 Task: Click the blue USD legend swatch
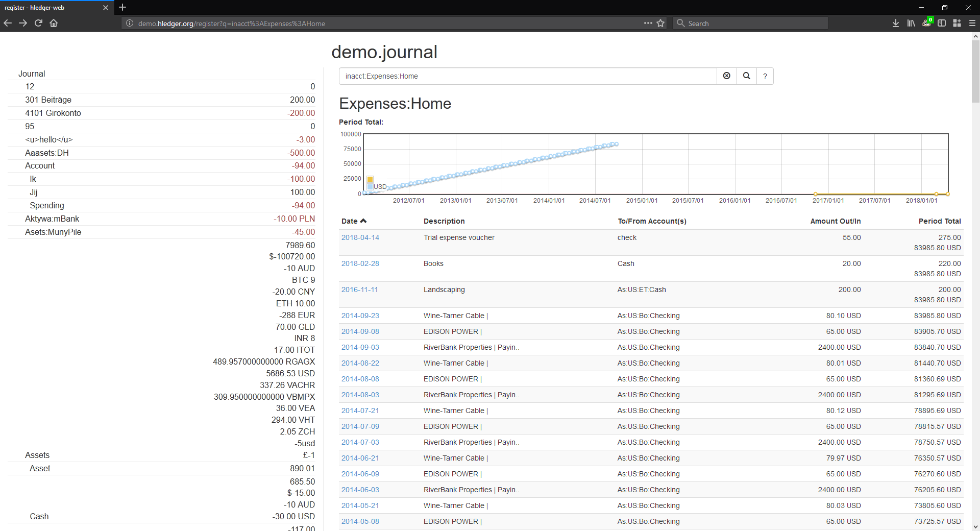[370, 187]
